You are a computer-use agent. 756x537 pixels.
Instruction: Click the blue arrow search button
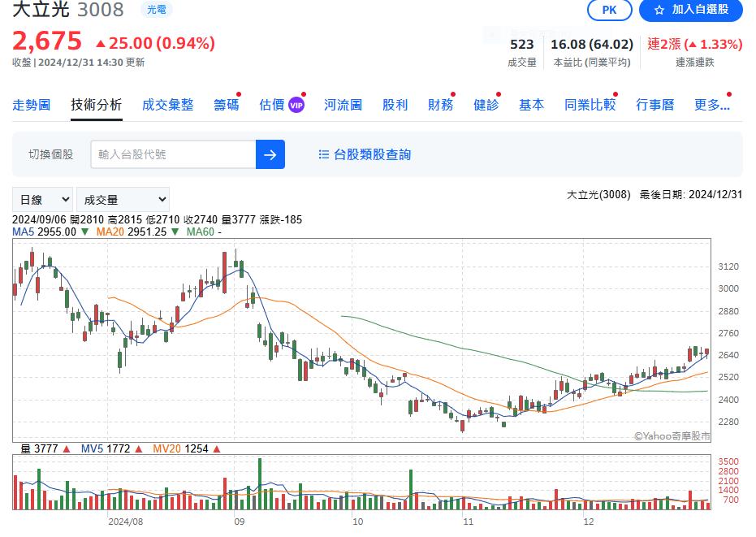tap(270, 154)
